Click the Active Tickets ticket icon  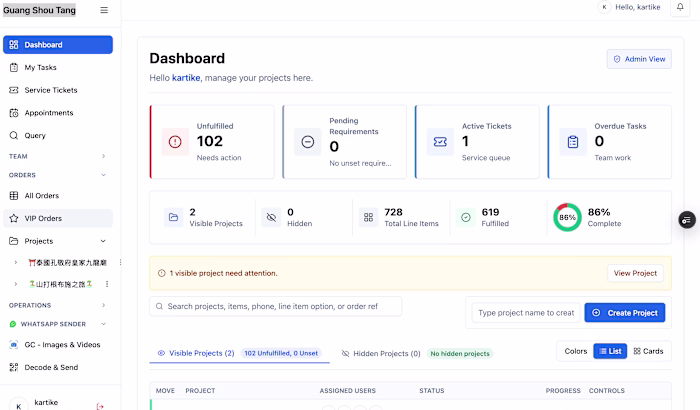440,142
